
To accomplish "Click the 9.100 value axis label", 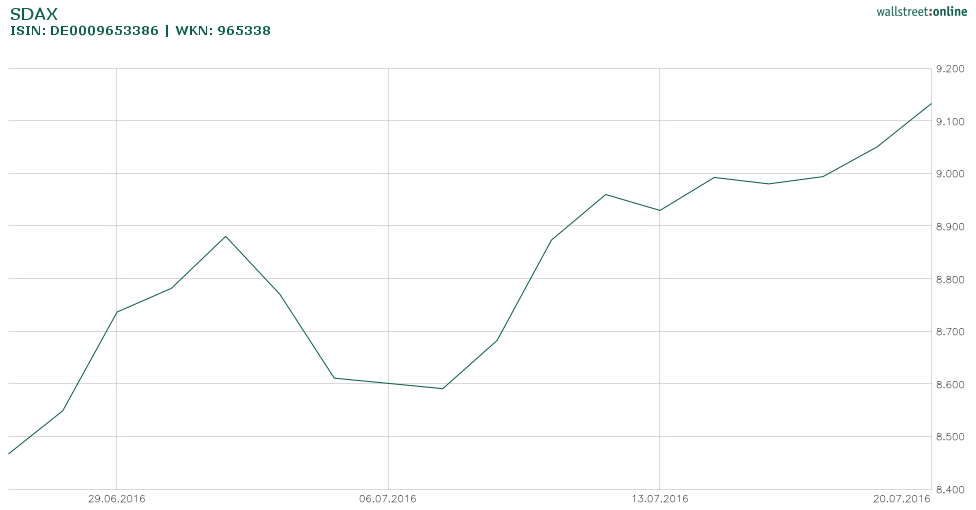I will coord(949,122).
